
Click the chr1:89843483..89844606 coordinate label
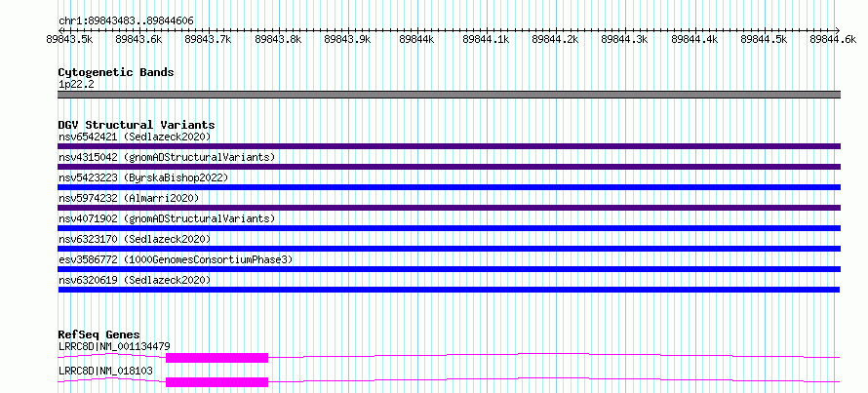pyautogui.click(x=126, y=21)
